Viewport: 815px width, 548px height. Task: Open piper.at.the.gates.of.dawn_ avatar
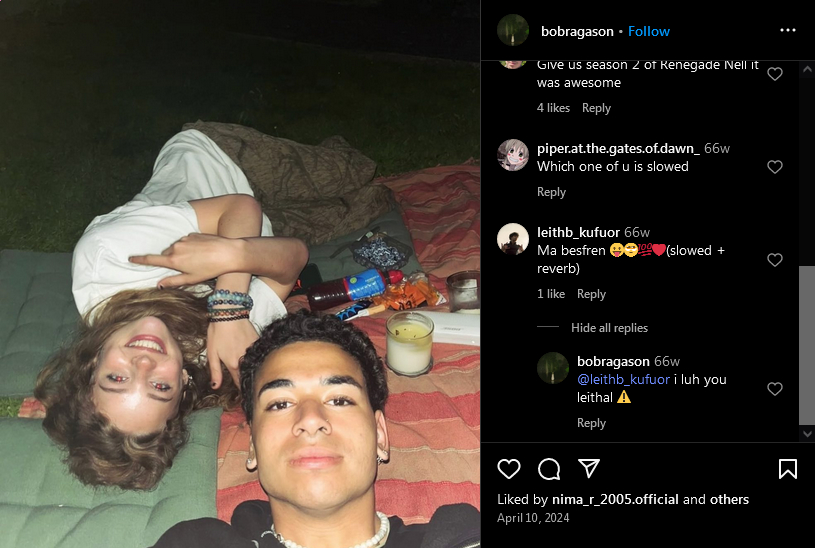(x=512, y=155)
